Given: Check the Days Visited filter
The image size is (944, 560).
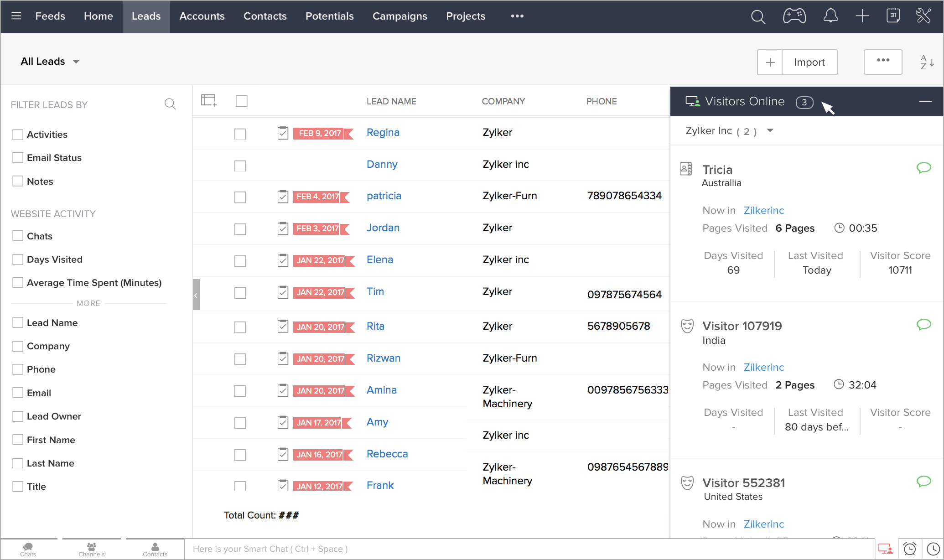Looking at the screenshot, I should coord(18,259).
